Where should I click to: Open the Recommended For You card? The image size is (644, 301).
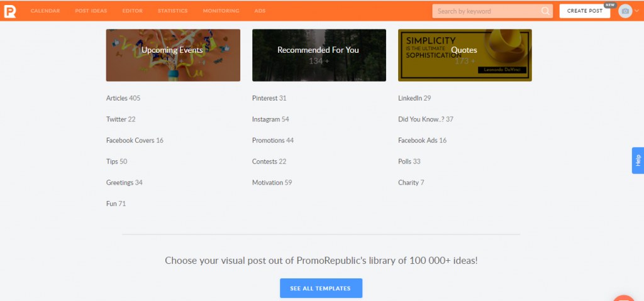click(319, 55)
